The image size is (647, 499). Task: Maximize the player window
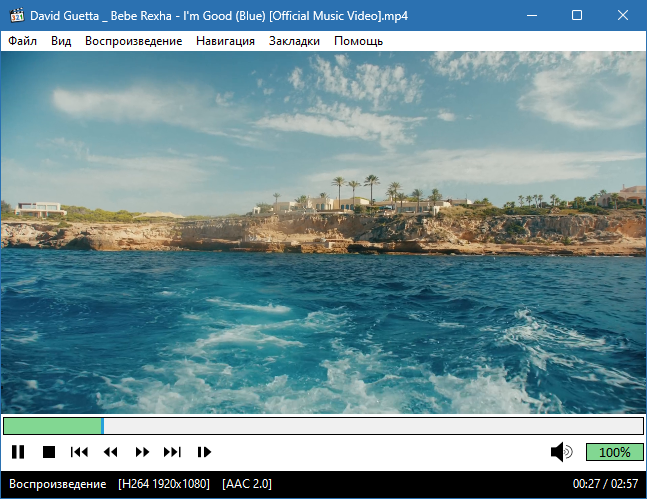pyautogui.click(x=577, y=16)
